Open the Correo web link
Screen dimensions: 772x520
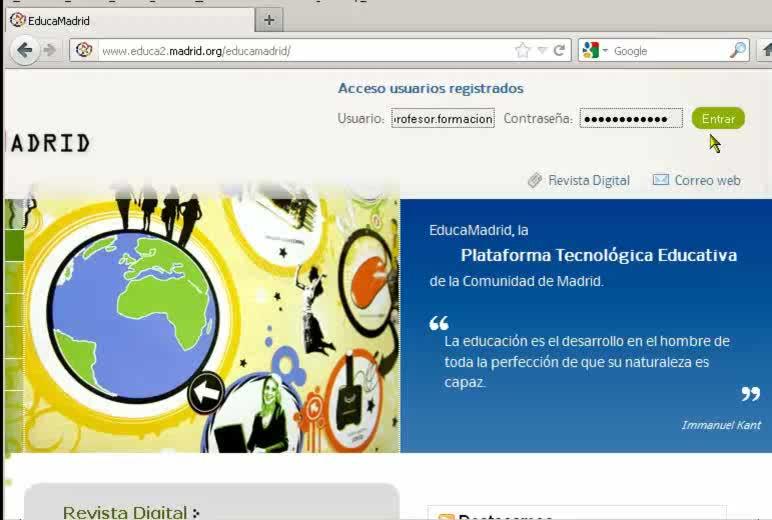[x=708, y=181]
